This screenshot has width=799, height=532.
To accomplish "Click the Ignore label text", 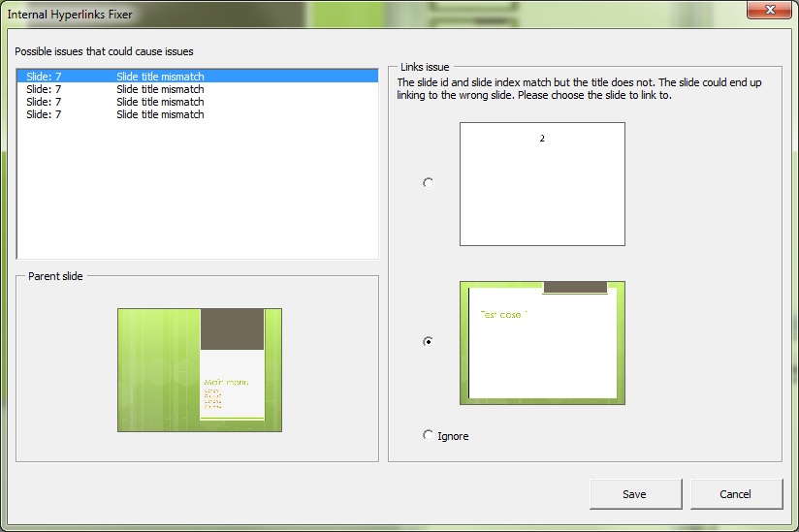I will (453, 436).
